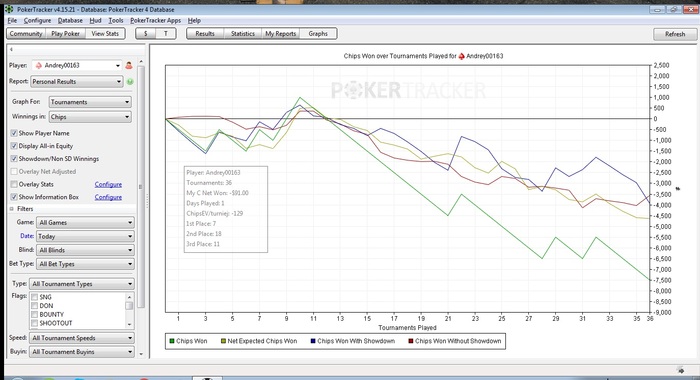Viewport: 700px width, 380px height.
Task: Open the Graph For Tournaments dropdown
Action: [90, 102]
